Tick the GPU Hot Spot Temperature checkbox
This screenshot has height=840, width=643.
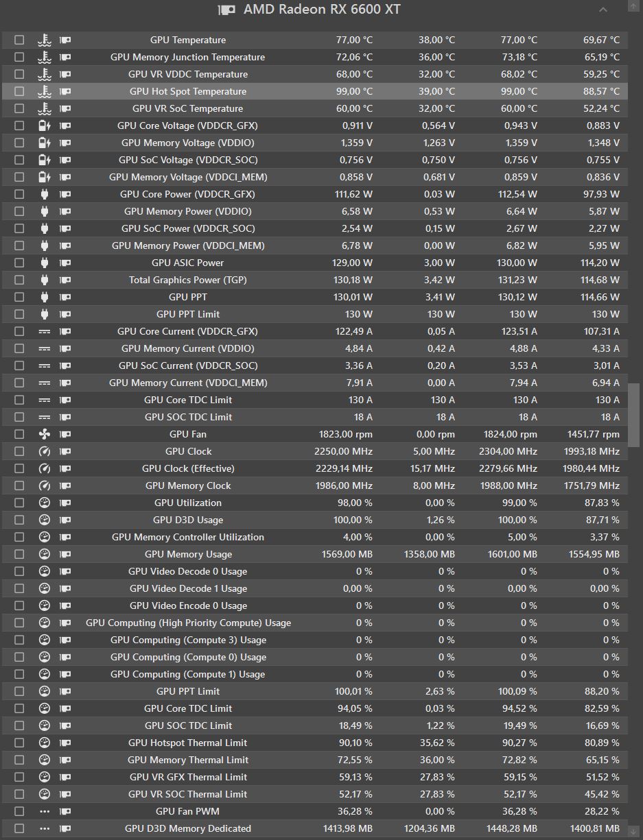19,91
